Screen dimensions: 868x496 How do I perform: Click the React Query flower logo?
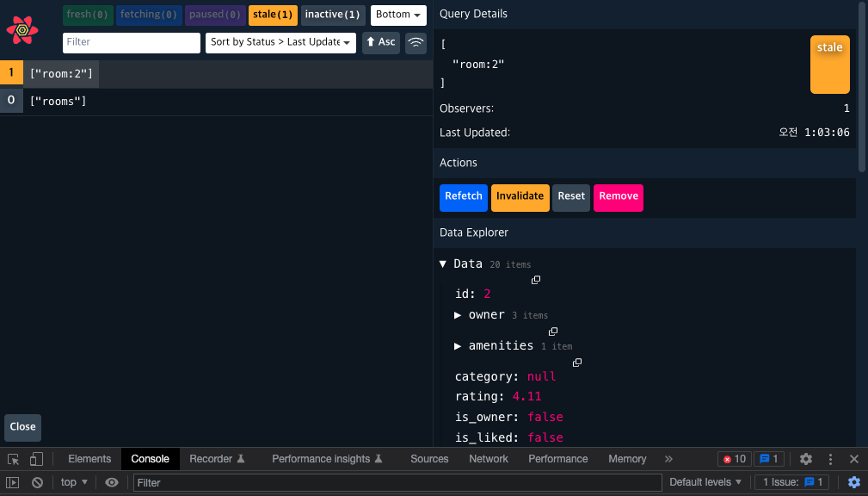pyautogui.click(x=22, y=30)
